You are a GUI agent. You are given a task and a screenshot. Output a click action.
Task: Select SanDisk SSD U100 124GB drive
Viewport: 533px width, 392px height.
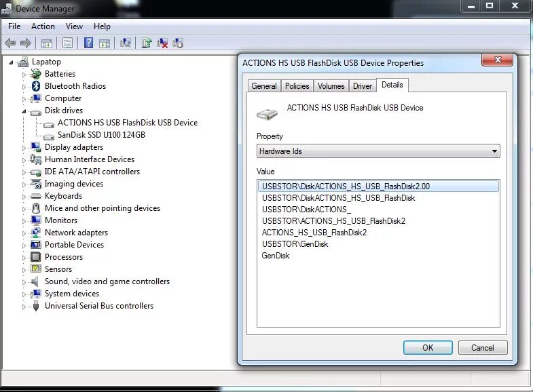click(x=101, y=135)
